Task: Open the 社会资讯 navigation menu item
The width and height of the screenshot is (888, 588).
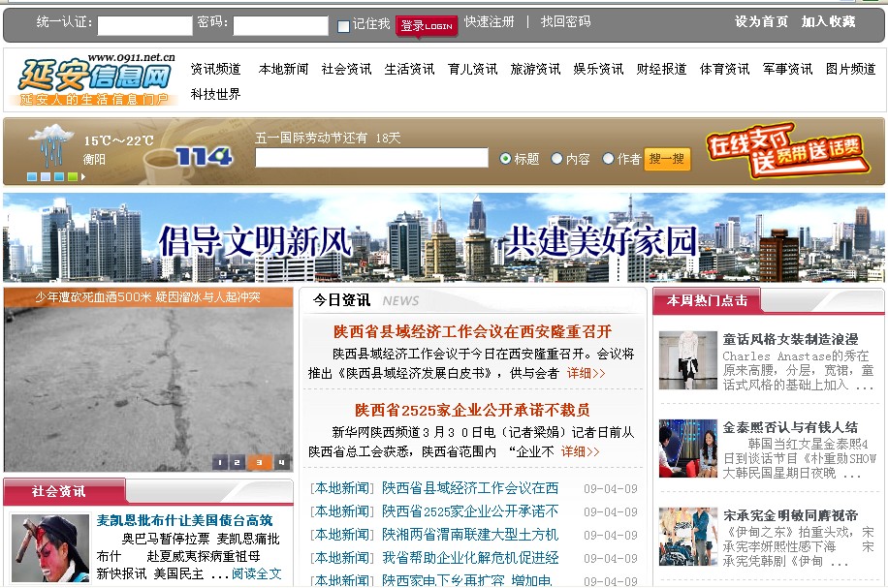Action: [x=347, y=69]
